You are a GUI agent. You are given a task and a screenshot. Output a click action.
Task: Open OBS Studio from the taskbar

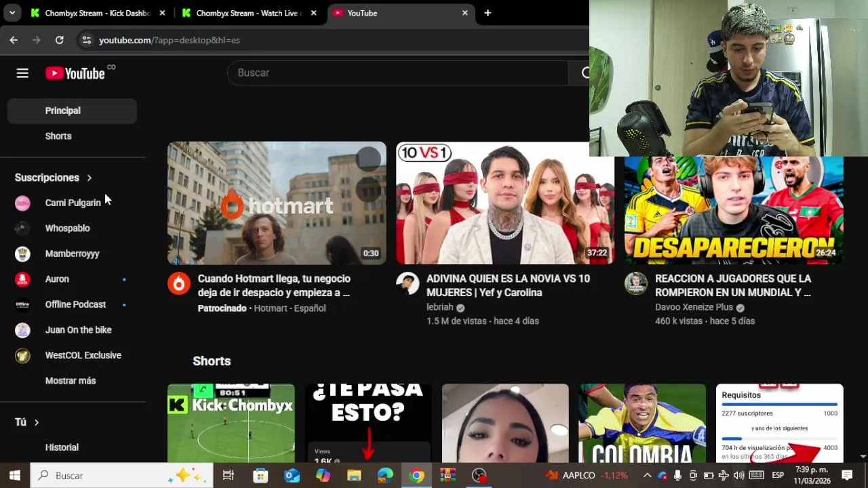point(479,475)
